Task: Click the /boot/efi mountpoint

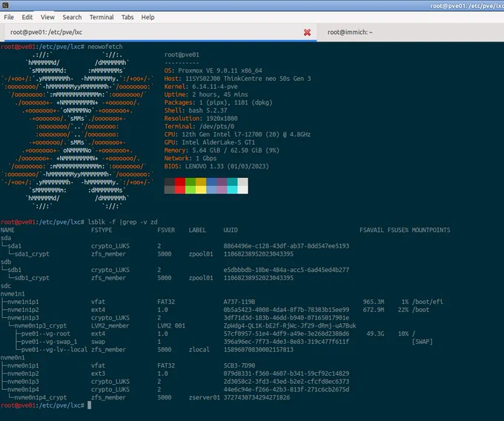Action: point(427,302)
